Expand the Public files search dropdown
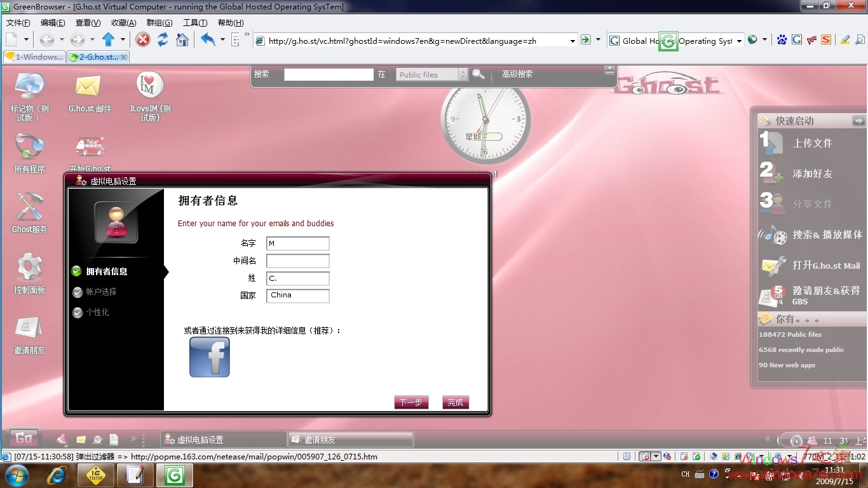The height and width of the screenshot is (488, 868). (x=463, y=74)
